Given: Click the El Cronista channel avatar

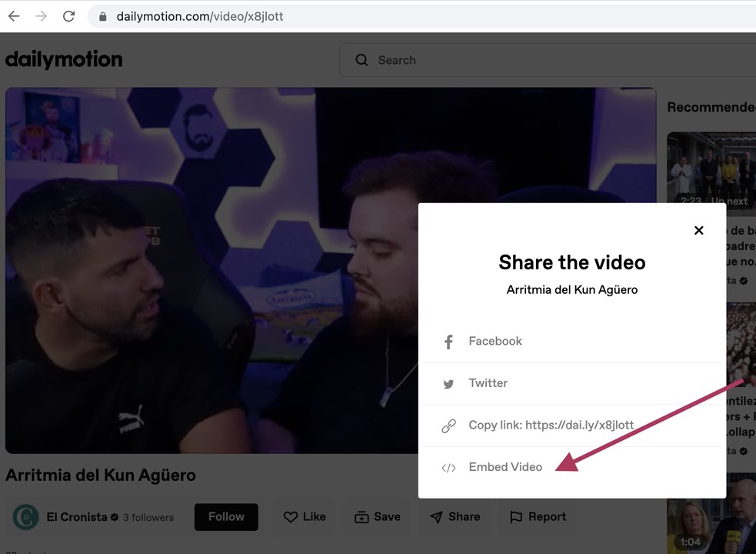Looking at the screenshot, I should point(25,517).
